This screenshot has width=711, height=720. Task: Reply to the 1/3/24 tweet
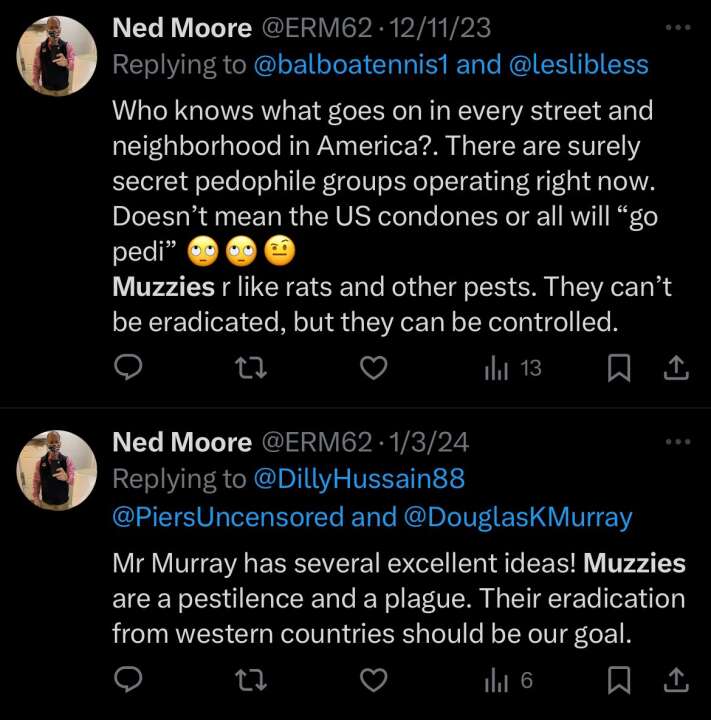127,681
